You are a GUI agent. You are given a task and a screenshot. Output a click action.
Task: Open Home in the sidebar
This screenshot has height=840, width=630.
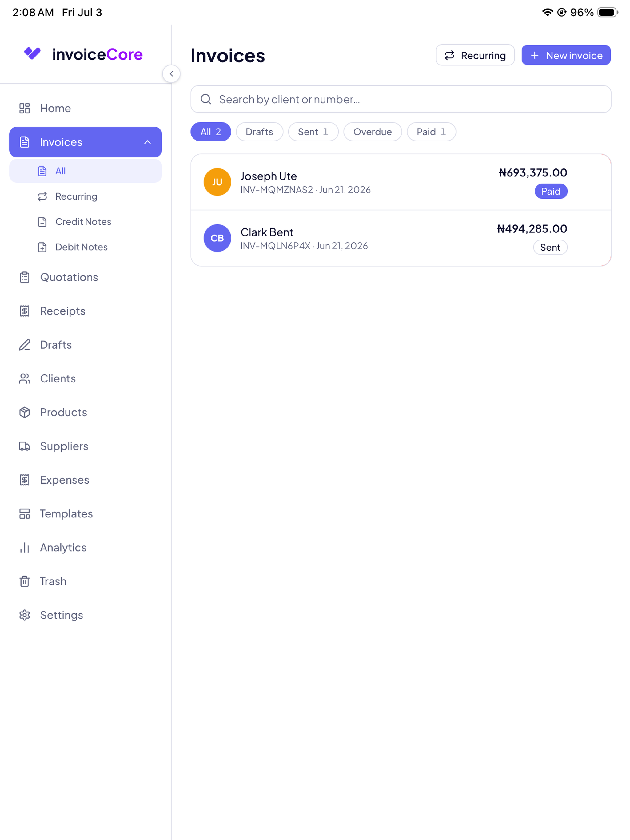tap(86, 108)
